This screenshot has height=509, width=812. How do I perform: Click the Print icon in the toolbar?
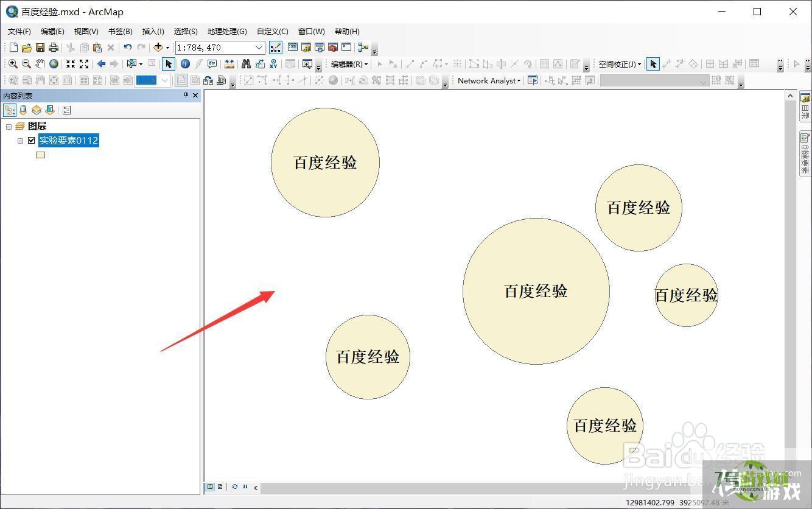coord(53,47)
